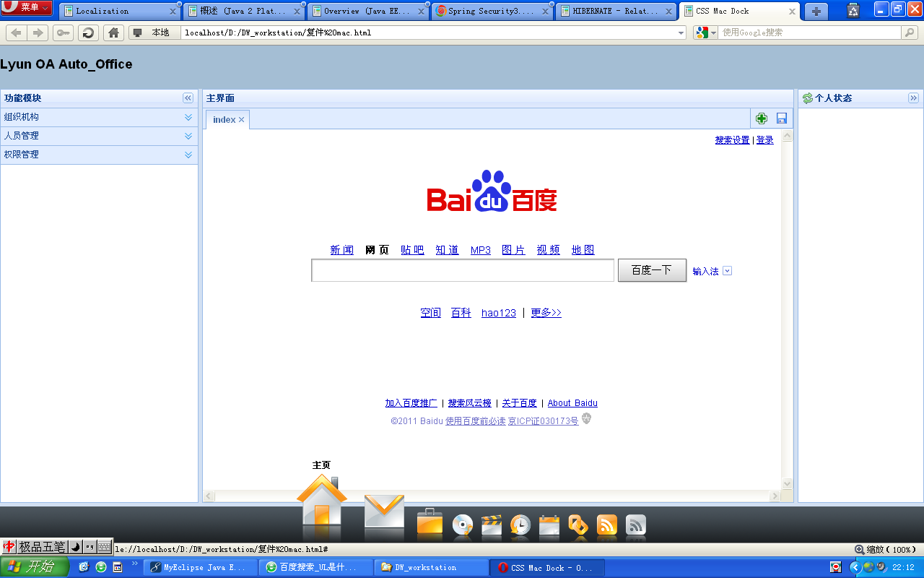The image size is (924, 578).
Task: Switch to the Overview (Java EE... tab
Action: pyautogui.click(x=368, y=12)
